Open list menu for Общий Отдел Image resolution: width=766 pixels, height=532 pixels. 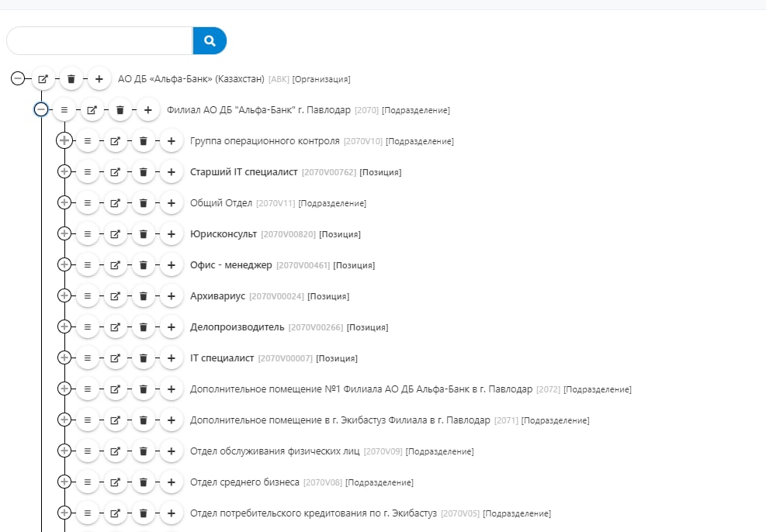pyautogui.click(x=88, y=203)
